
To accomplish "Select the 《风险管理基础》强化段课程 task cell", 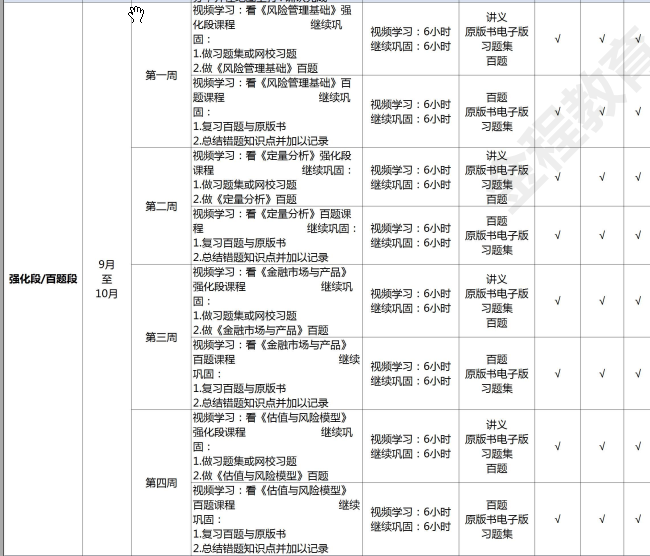I will click(x=276, y=39).
